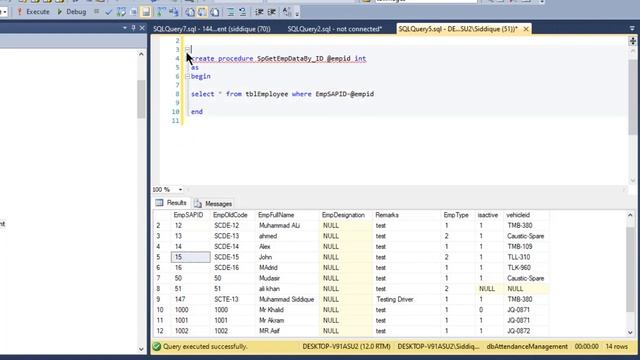The height and width of the screenshot is (360, 640).
Task: Switch output to Results to File
Action: (x=215, y=12)
